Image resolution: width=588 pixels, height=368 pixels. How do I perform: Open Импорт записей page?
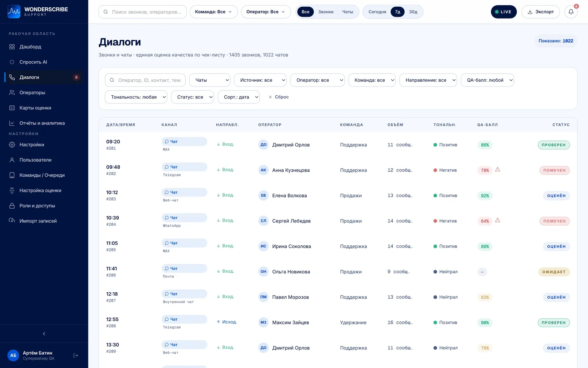point(44,221)
